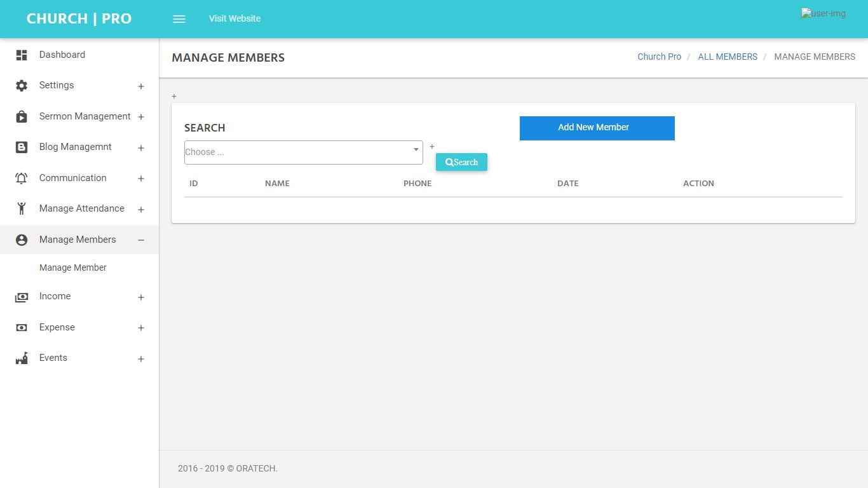Open the Church Pro breadcrumb link
Image resolution: width=868 pixels, height=488 pixels.
tap(660, 57)
